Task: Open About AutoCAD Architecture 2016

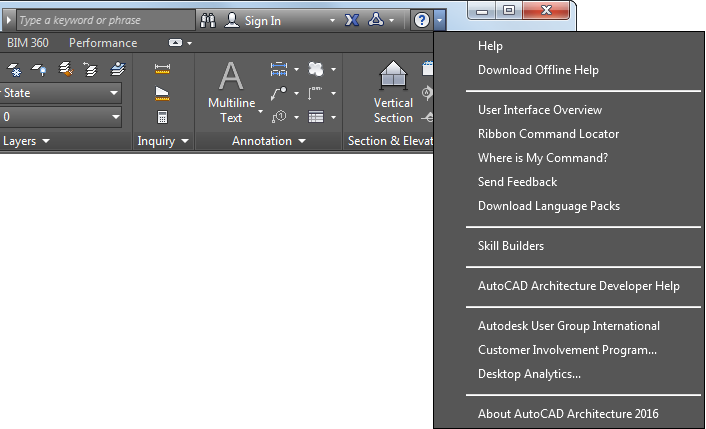Action: click(x=568, y=414)
